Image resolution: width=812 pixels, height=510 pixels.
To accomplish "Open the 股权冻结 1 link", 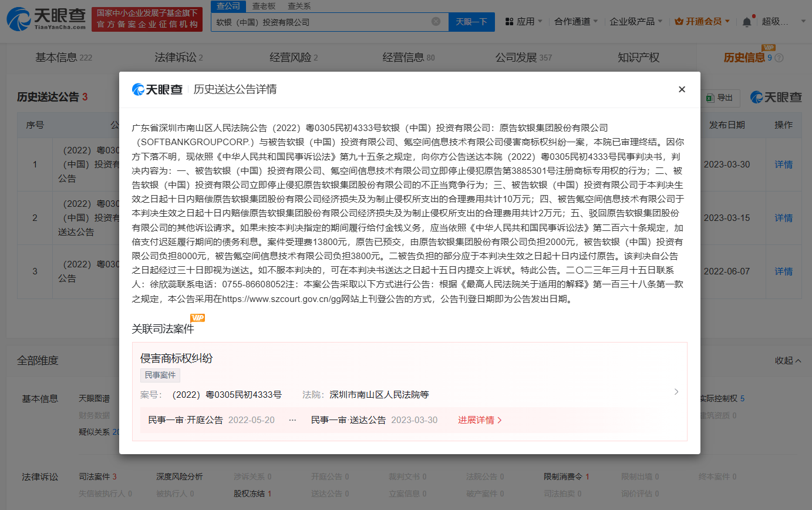I will (x=252, y=494).
